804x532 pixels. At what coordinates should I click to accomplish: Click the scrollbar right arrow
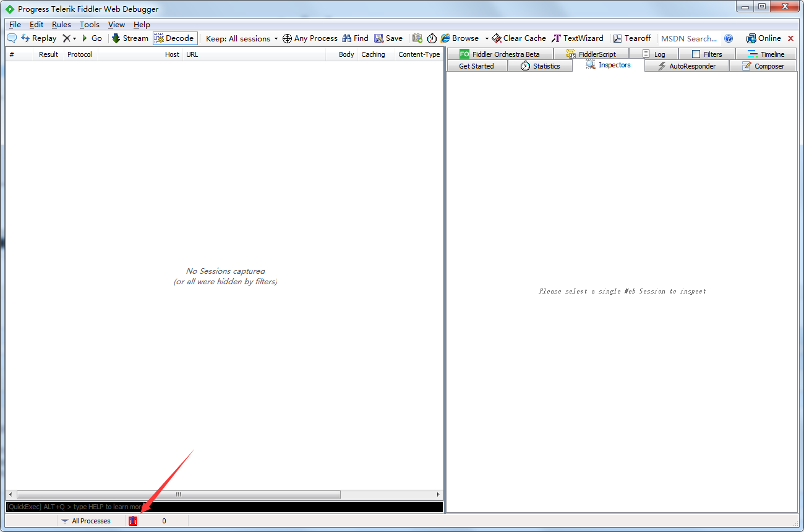coord(438,495)
